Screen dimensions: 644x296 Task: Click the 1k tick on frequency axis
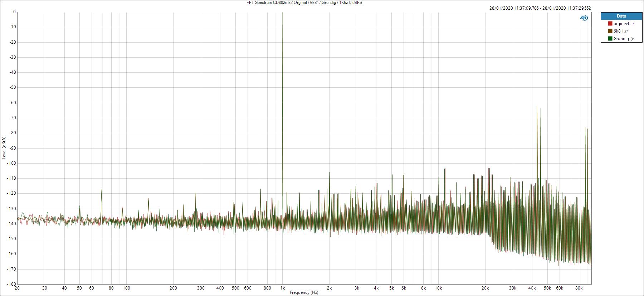(282, 288)
